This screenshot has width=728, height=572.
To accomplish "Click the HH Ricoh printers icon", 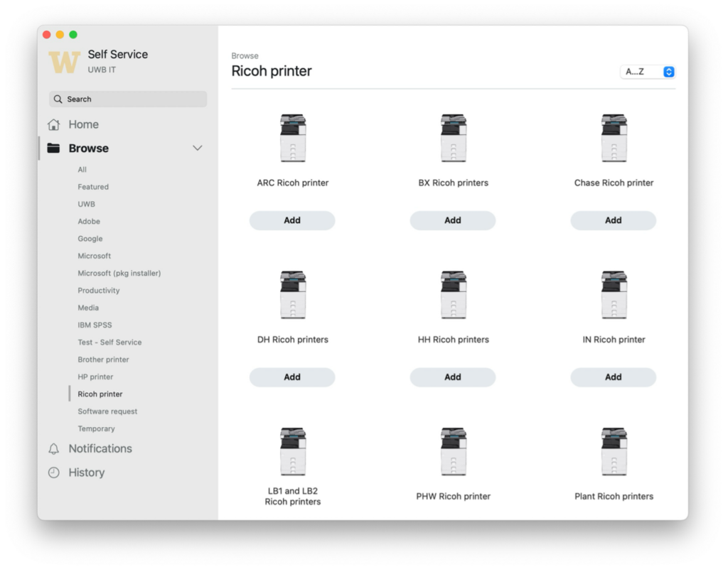I will pyautogui.click(x=453, y=295).
